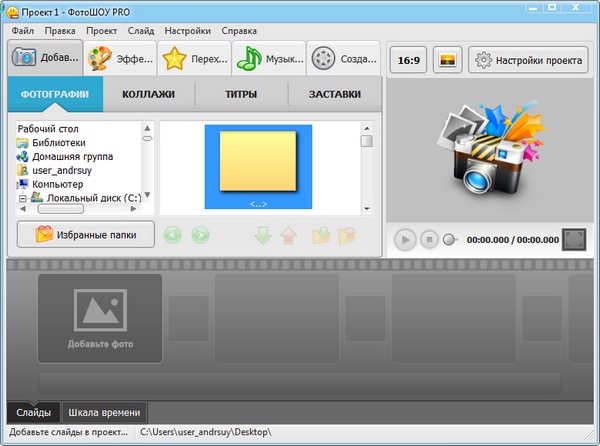Screen dimensions: 600x446
Task: Click the background image icon next to 16:9
Action: [x=445, y=60]
